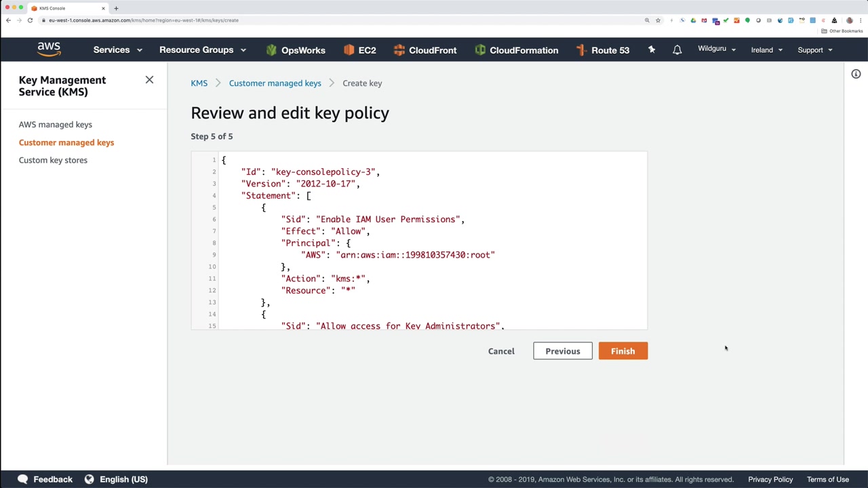Image resolution: width=868 pixels, height=488 pixels.
Task: Open the Feedback link
Action: coord(45,479)
